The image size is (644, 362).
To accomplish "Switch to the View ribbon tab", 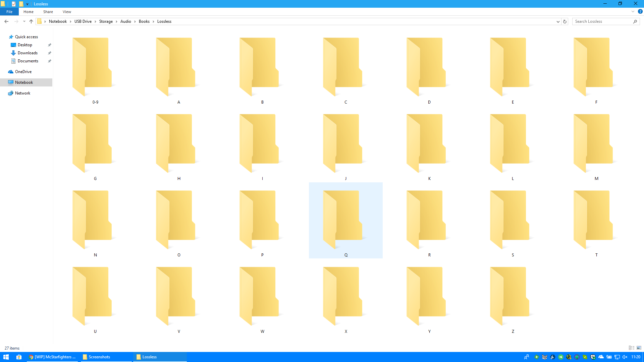I will (67, 12).
